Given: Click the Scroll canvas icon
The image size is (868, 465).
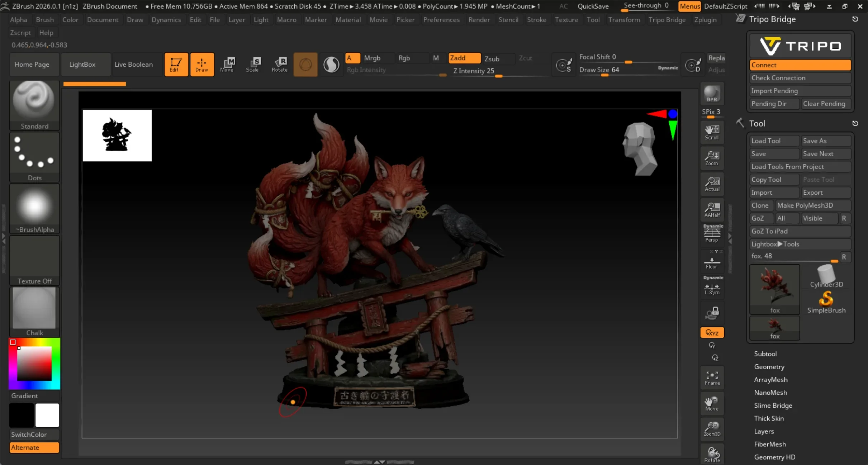Looking at the screenshot, I should point(712,132).
